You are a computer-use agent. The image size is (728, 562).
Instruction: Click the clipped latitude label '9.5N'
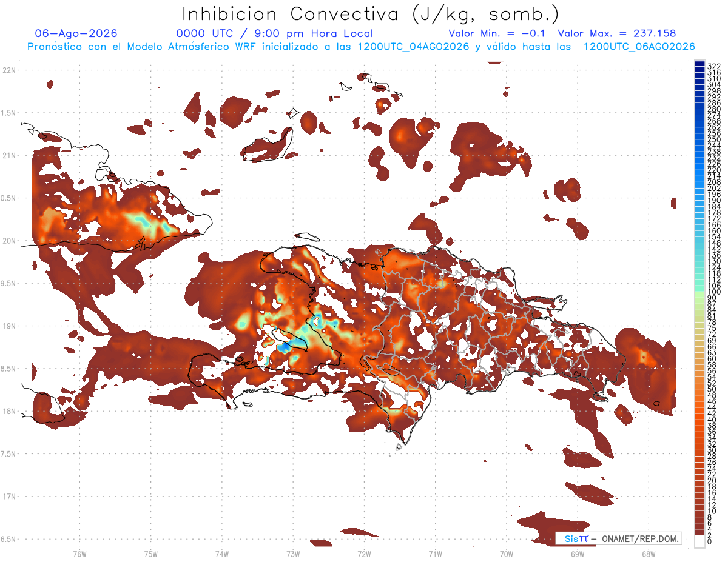tap(8, 284)
